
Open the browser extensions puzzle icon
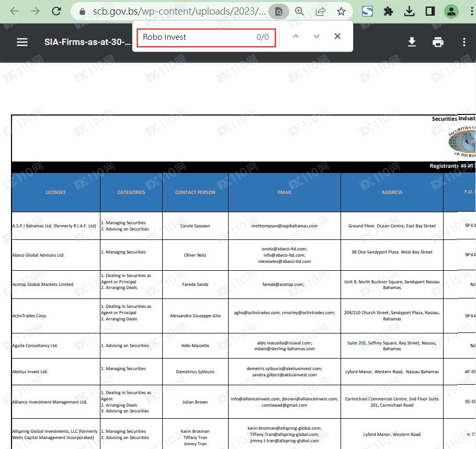click(388, 11)
